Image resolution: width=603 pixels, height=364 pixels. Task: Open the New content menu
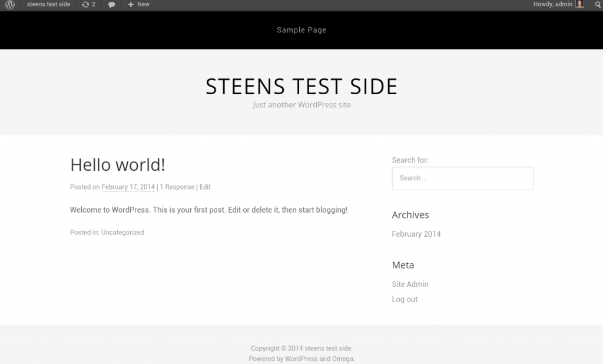point(138,4)
